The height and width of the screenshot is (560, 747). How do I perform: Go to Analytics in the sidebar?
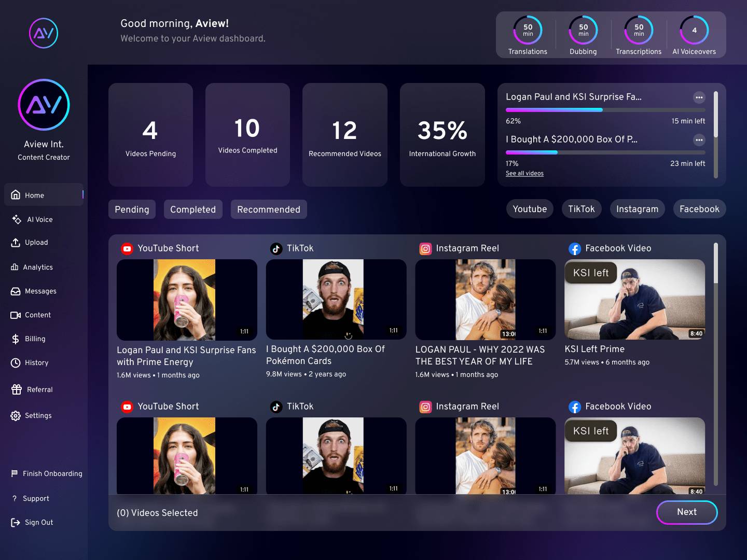click(37, 267)
